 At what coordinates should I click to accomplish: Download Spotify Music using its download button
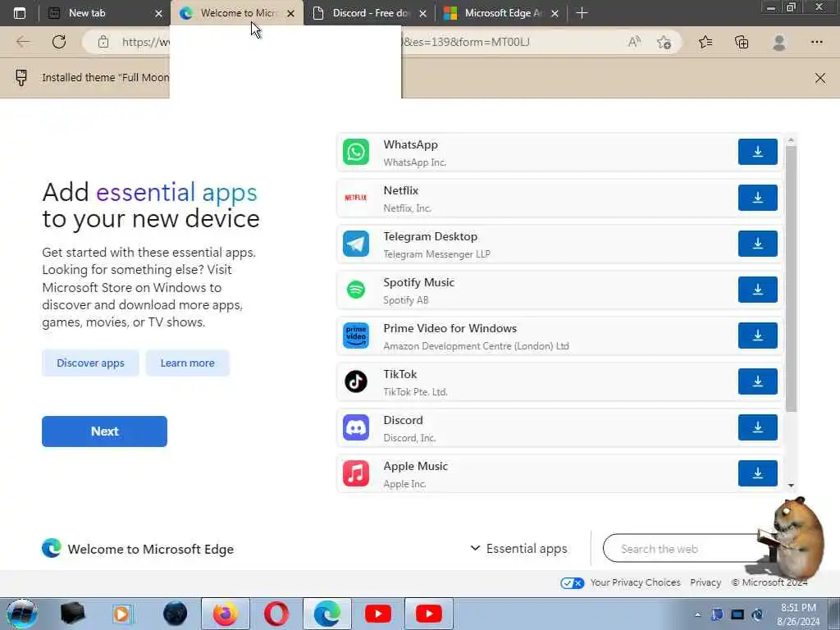point(757,290)
